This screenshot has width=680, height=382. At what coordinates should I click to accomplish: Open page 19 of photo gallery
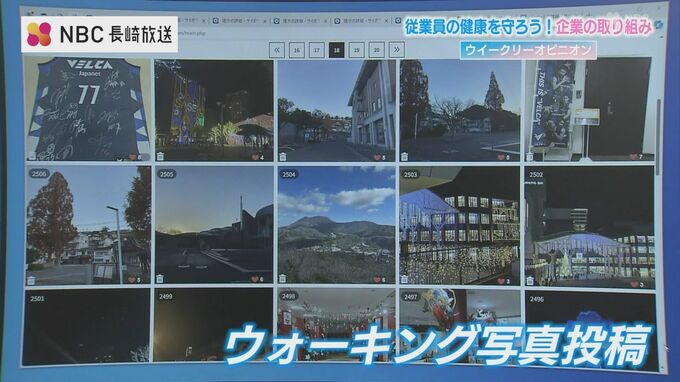(x=356, y=50)
